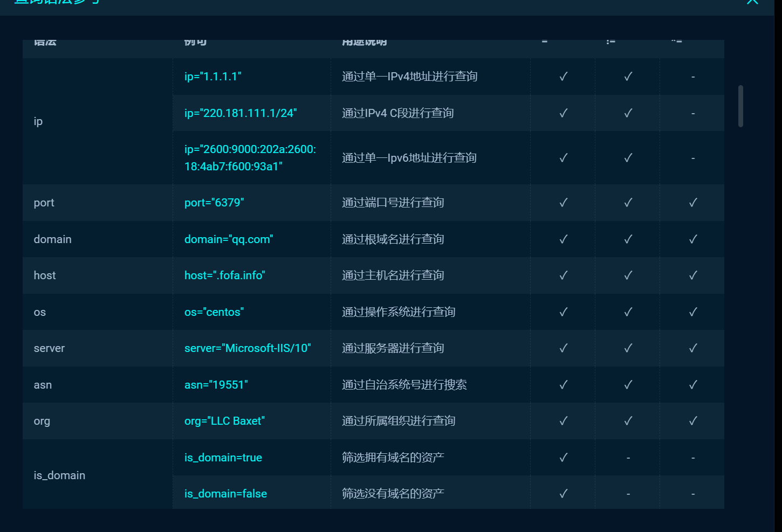782x532 pixels.
Task: Select the IPv6 example query starting with 2600:9000
Action: tap(250, 157)
